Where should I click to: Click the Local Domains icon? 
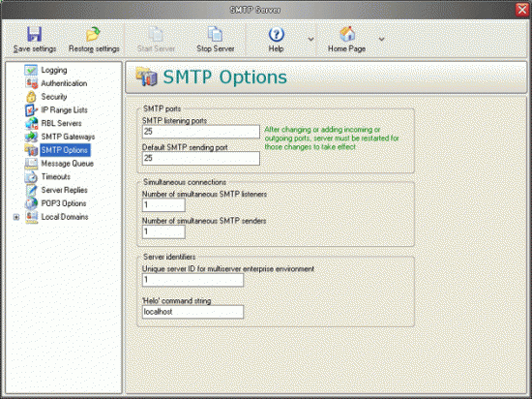click(x=31, y=217)
